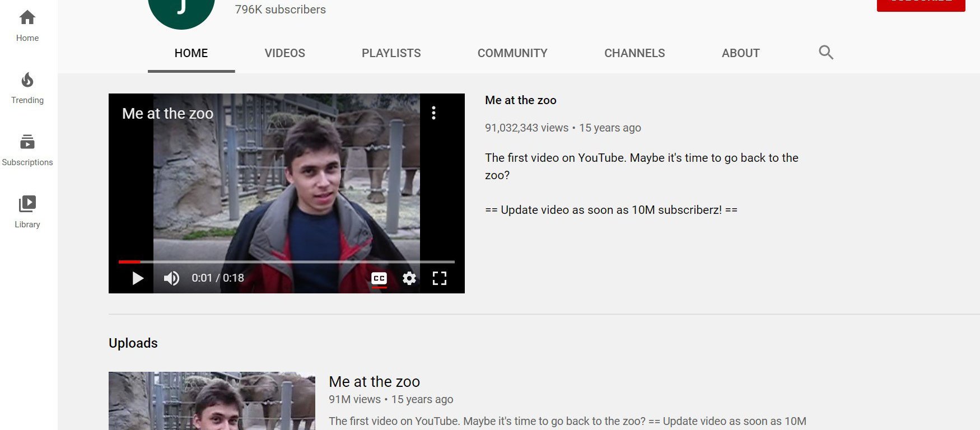Open the Library sidebar icon
The image size is (980, 430).
(27, 204)
